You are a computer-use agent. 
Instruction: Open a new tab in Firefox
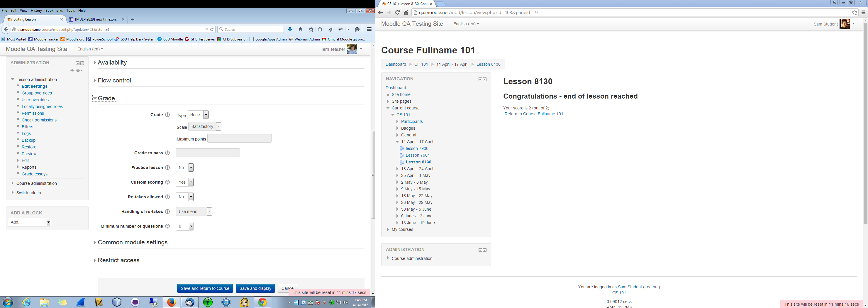pos(133,20)
